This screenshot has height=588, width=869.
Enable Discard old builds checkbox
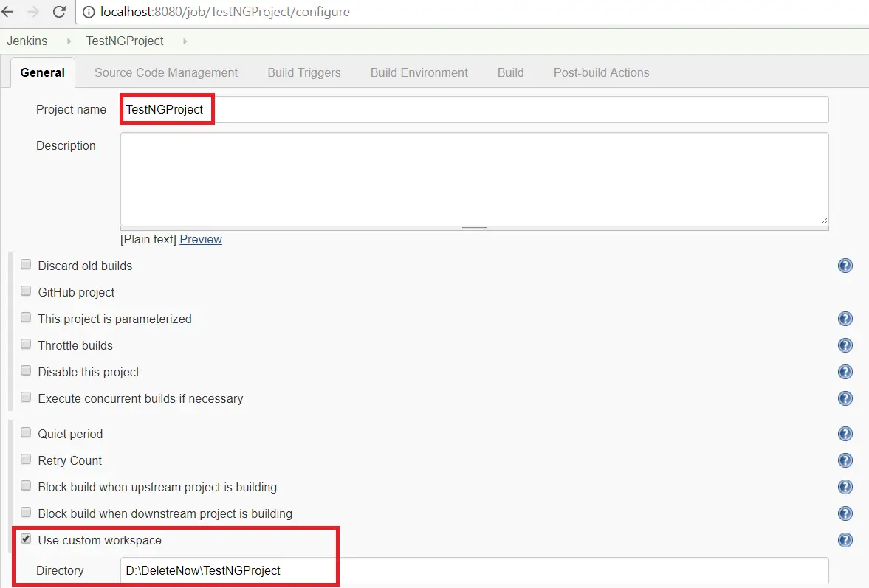click(26, 265)
